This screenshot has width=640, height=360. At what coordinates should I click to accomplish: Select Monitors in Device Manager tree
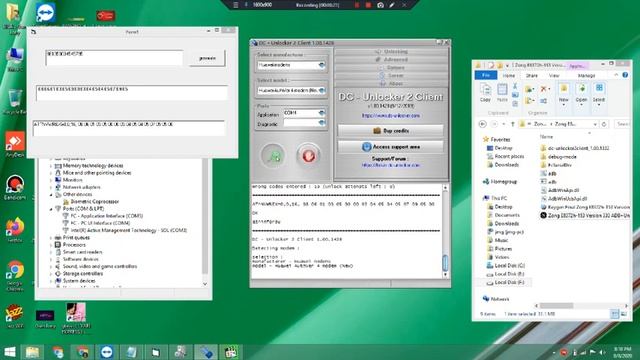72,180
